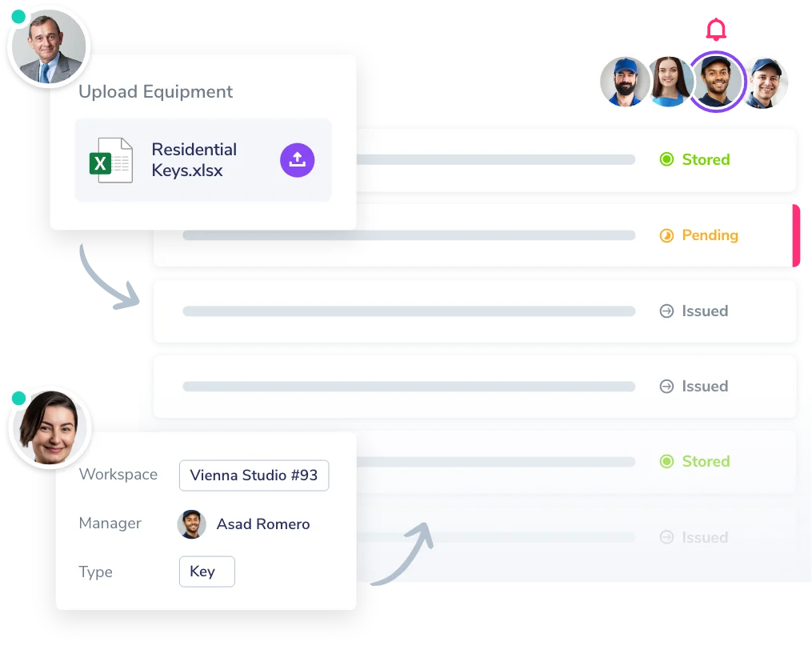Image resolution: width=812 pixels, height=654 pixels.
Task: Click Residential Keys.xlsx file name
Action: [194, 159]
